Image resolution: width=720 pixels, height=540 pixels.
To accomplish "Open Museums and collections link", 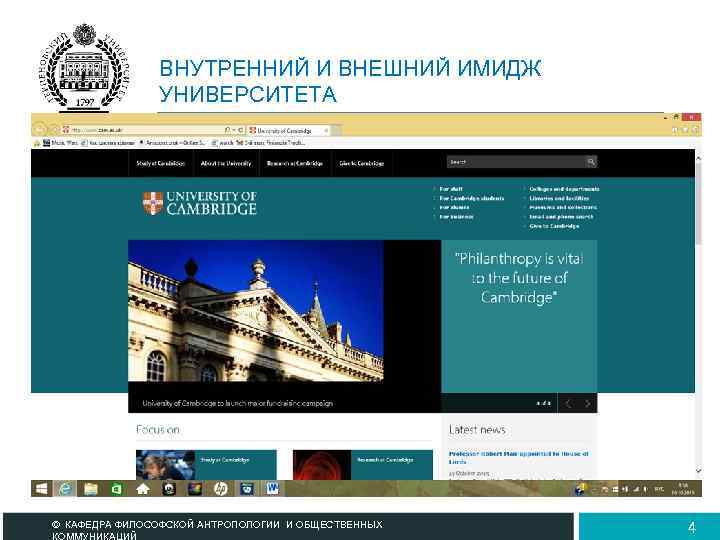I will (563, 208).
